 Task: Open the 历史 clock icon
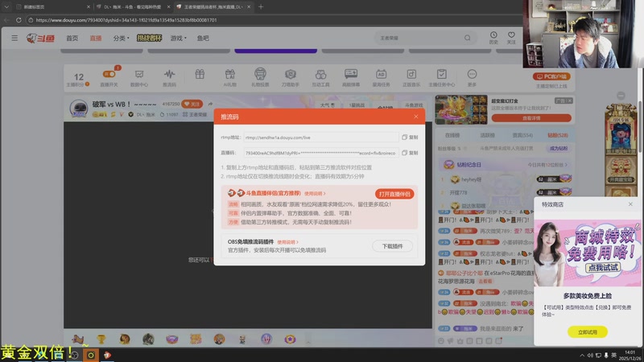(x=493, y=38)
